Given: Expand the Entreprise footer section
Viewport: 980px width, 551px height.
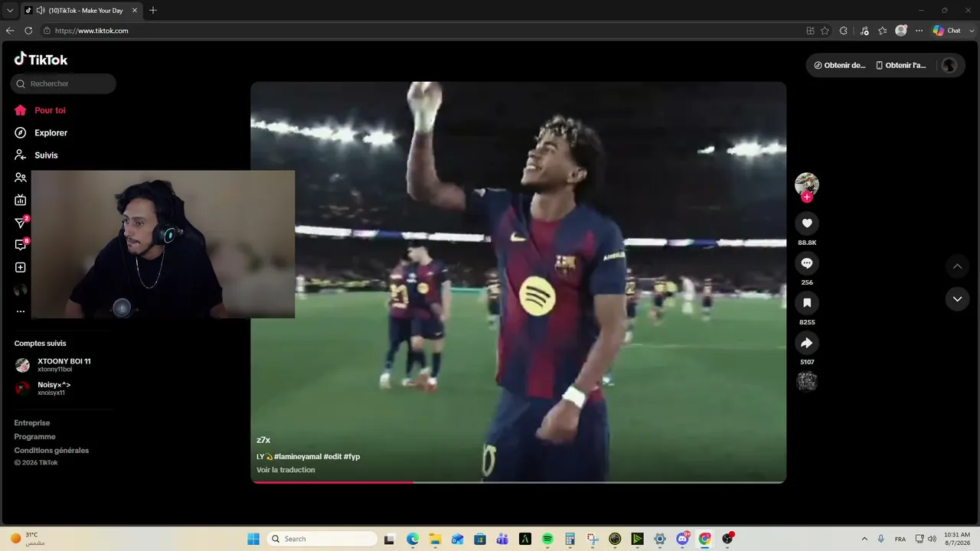Looking at the screenshot, I should [32, 422].
